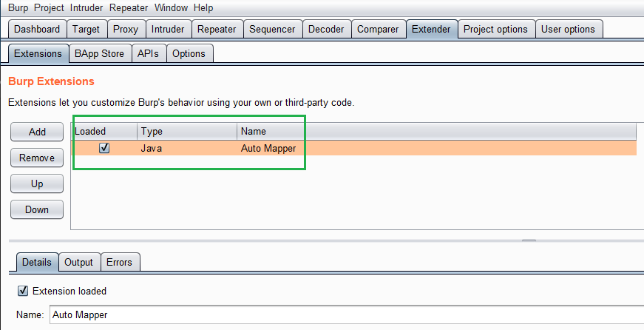
Task: Switch to Project options tab
Action: [x=495, y=29]
